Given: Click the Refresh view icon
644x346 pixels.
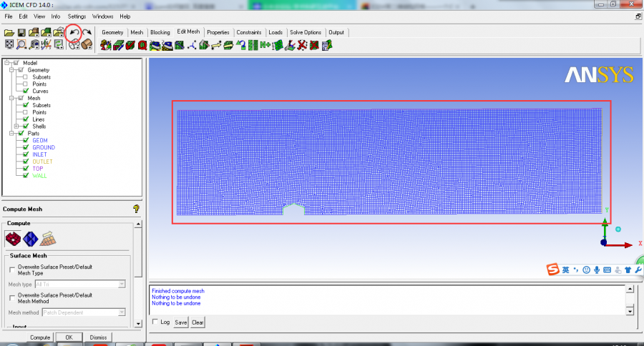Looking at the screenshot, I should (59, 44).
